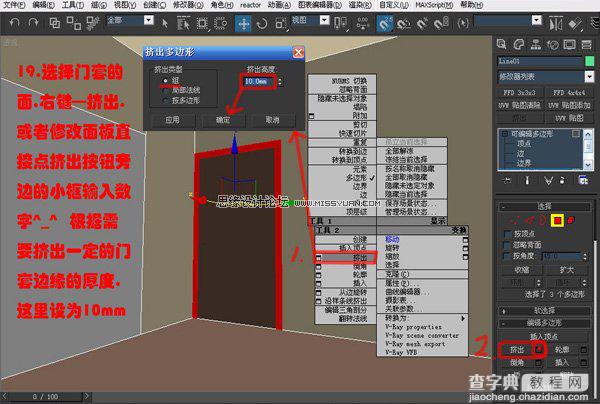Open the Utilities command panel tab
The image size is (600, 404).
click(x=587, y=45)
